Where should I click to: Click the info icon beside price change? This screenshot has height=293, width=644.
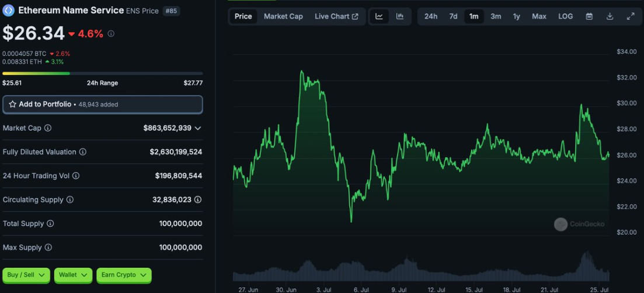tap(111, 34)
